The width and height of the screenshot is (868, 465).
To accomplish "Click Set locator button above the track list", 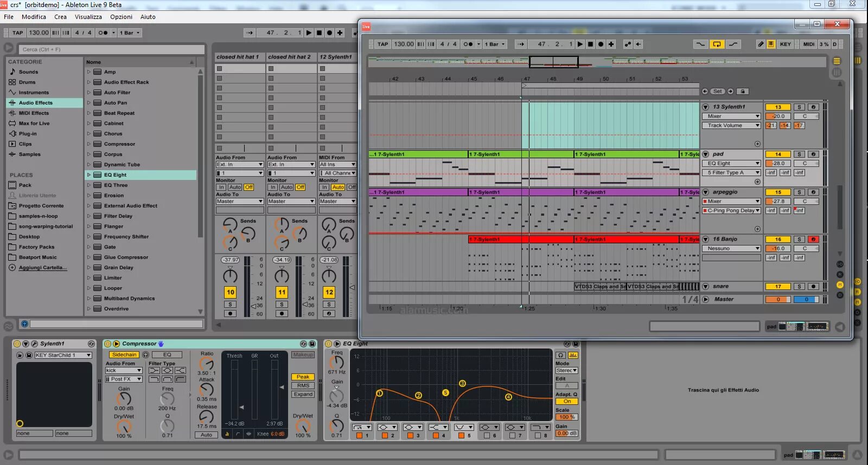I will click(x=717, y=91).
